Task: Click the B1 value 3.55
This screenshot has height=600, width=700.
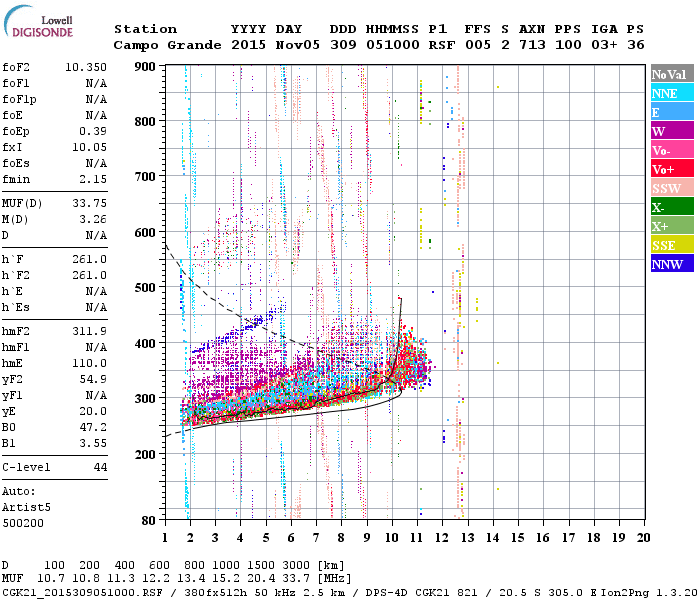Action: point(93,443)
